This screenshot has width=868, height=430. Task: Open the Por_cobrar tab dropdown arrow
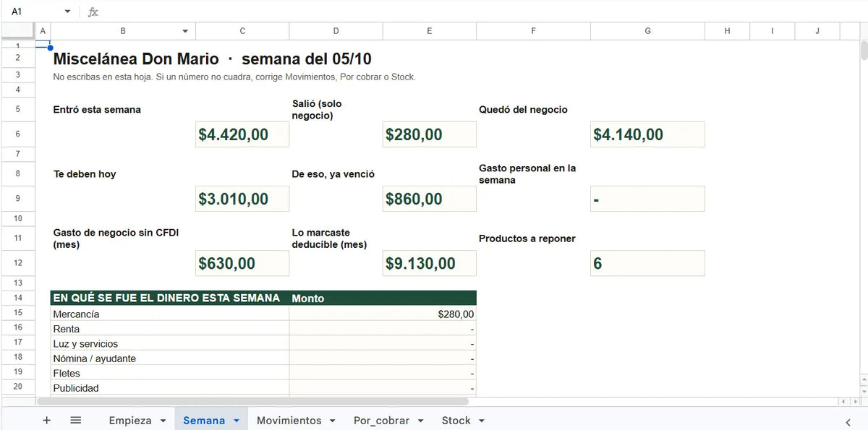coord(420,421)
